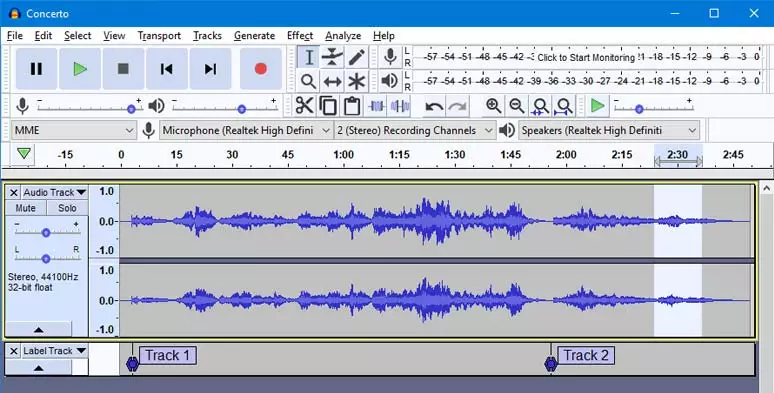Silence the selected audio
774x393 pixels.
coord(399,106)
